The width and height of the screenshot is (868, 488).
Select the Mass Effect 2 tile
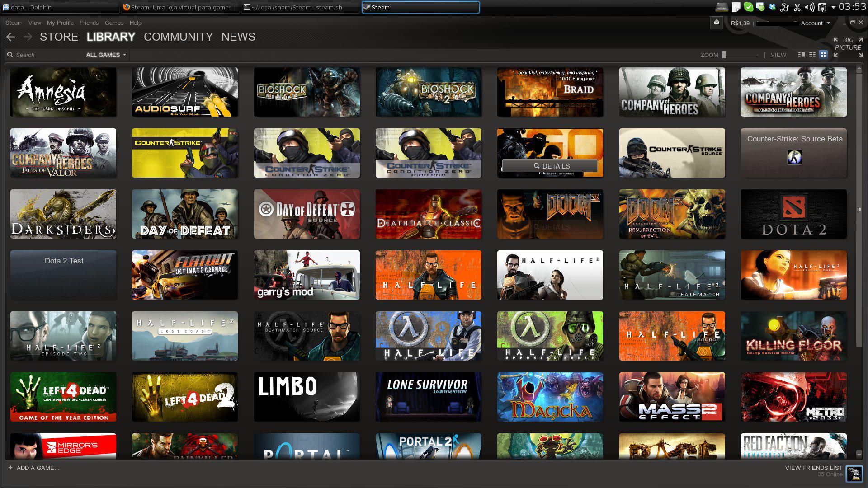(x=672, y=397)
